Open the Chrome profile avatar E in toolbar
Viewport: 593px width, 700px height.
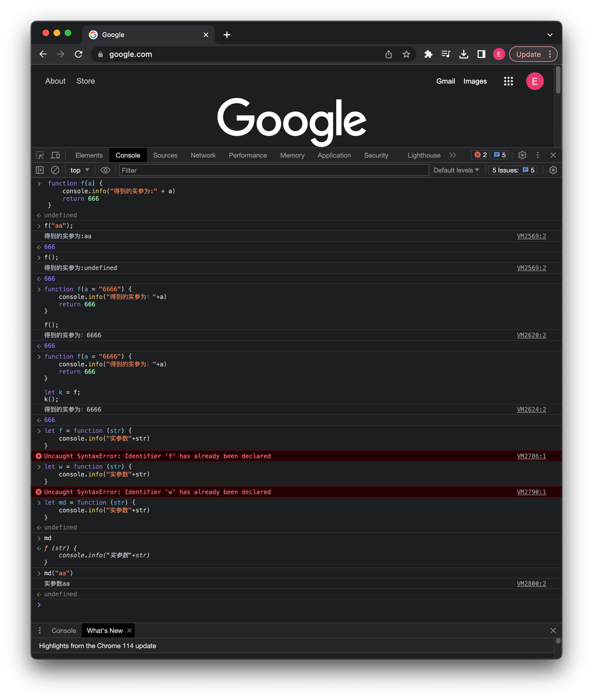point(499,54)
